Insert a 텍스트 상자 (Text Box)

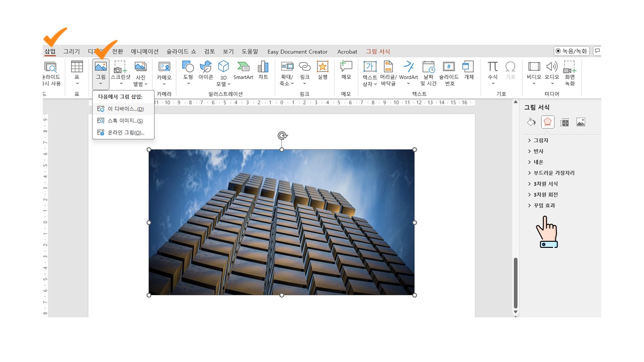370,74
